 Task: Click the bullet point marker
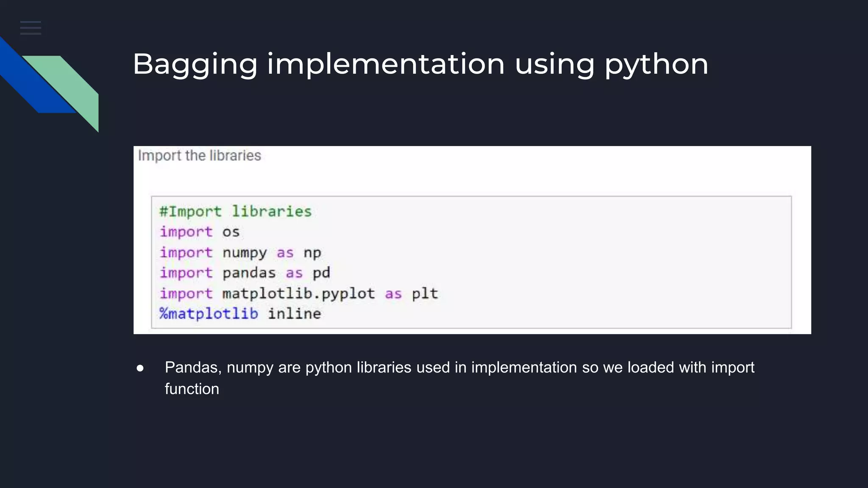[140, 368]
